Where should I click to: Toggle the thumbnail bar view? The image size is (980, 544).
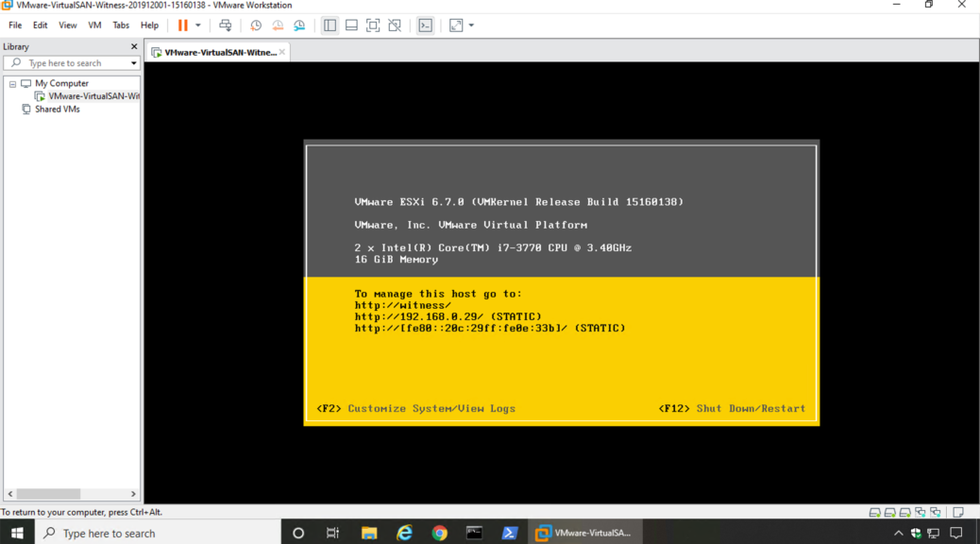point(351,25)
